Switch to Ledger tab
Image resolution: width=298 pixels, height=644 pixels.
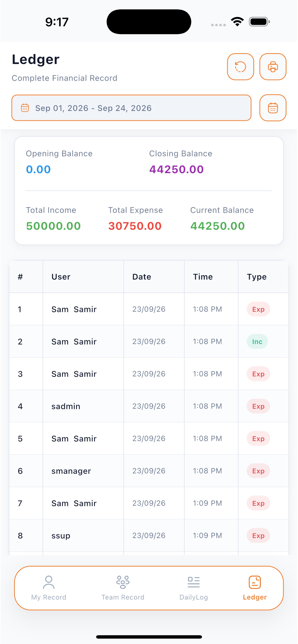click(x=255, y=588)
